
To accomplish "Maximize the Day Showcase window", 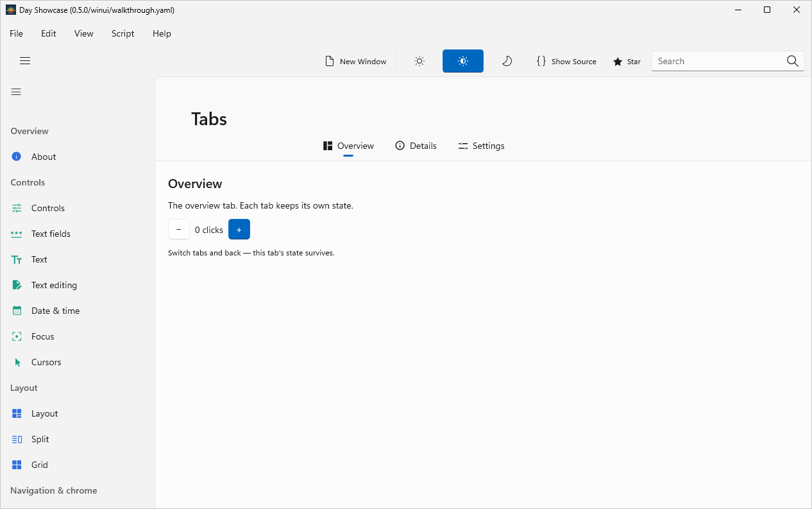I will pos(767,10).
